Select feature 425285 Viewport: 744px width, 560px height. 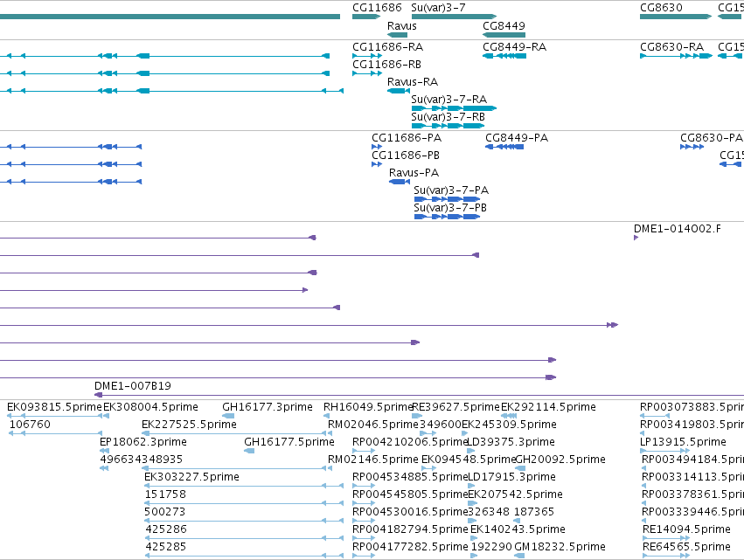pos(243,556)
